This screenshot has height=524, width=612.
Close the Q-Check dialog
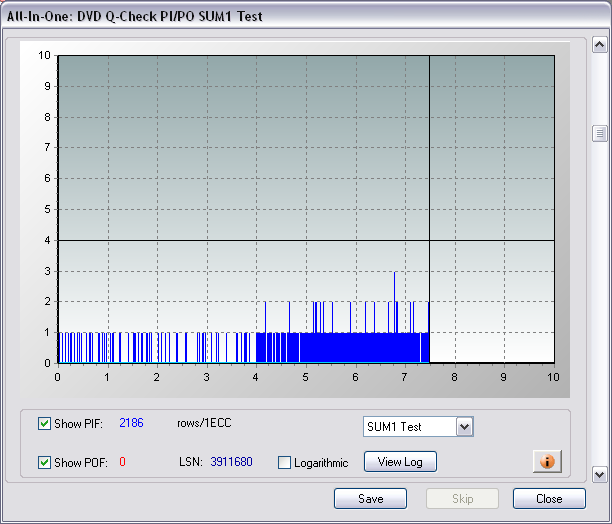coord(549,499)
